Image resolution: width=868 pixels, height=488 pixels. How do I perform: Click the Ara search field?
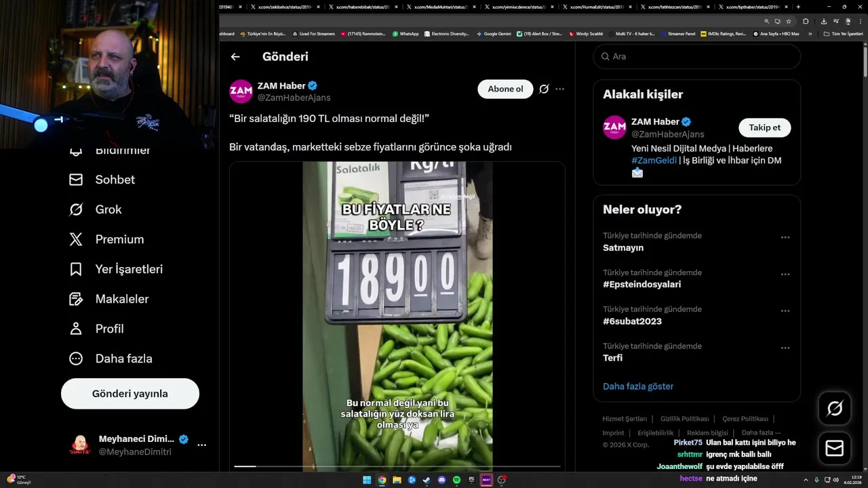(x=697, y=57)
